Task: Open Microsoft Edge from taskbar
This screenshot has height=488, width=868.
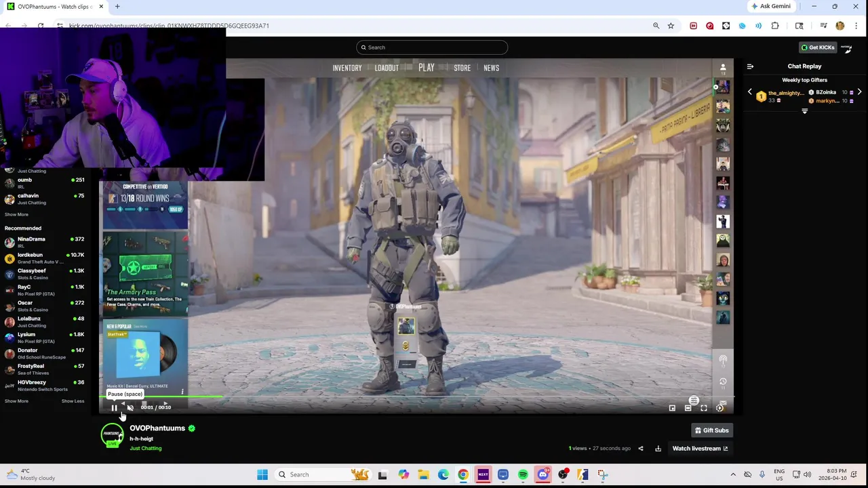Action: click(443, 474)
